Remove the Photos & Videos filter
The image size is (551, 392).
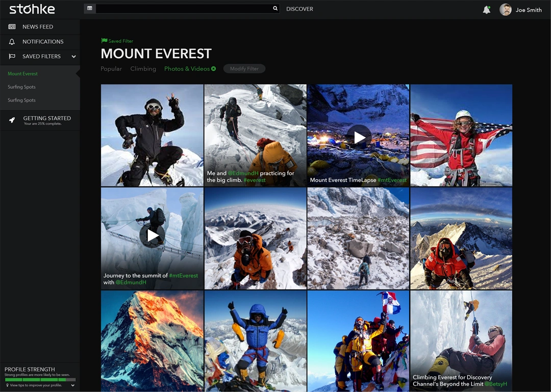(214, 68)
